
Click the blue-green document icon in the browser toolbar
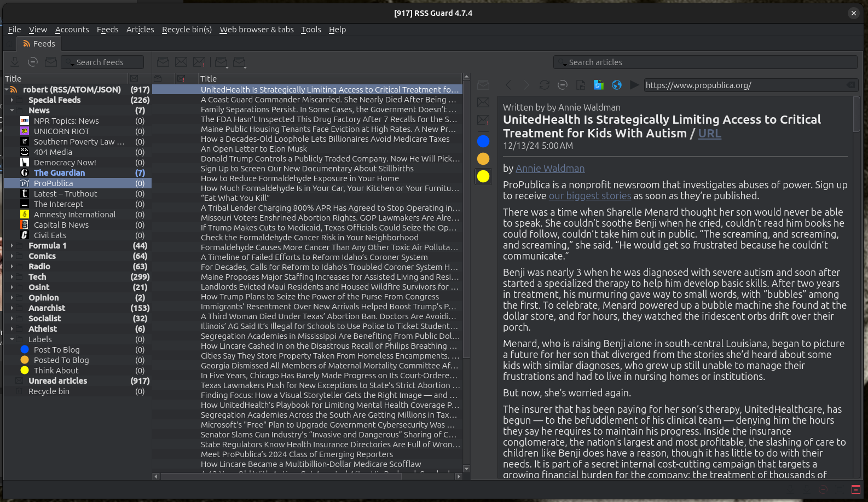(x=599, y=85)
